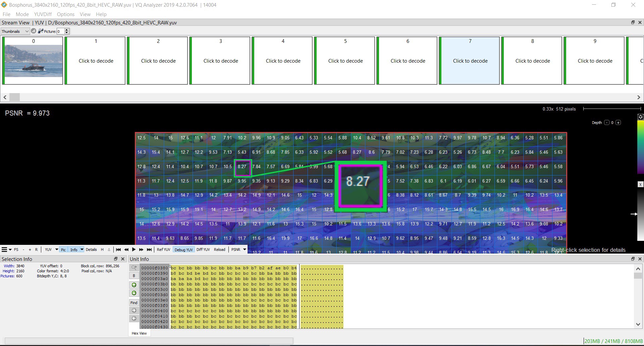Click the green up arrow in Unit Info
Viewport: 644px width, 346px height.
point(134,285)
